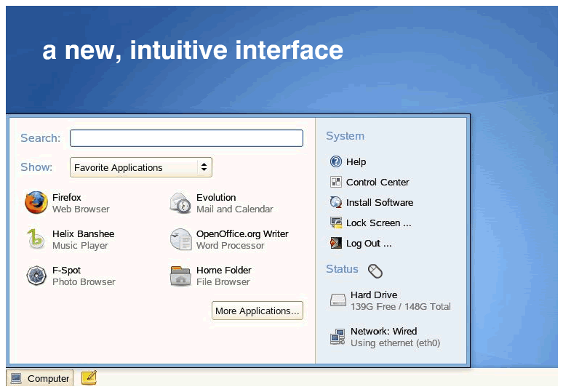Click the Log Out icon
Image resolution: width=563 pixels, height=392 pixels.
335,244
